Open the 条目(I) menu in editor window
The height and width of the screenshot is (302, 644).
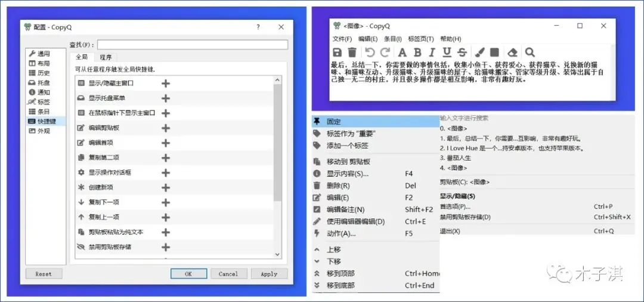pyautogui.click(x=392, y=39)
